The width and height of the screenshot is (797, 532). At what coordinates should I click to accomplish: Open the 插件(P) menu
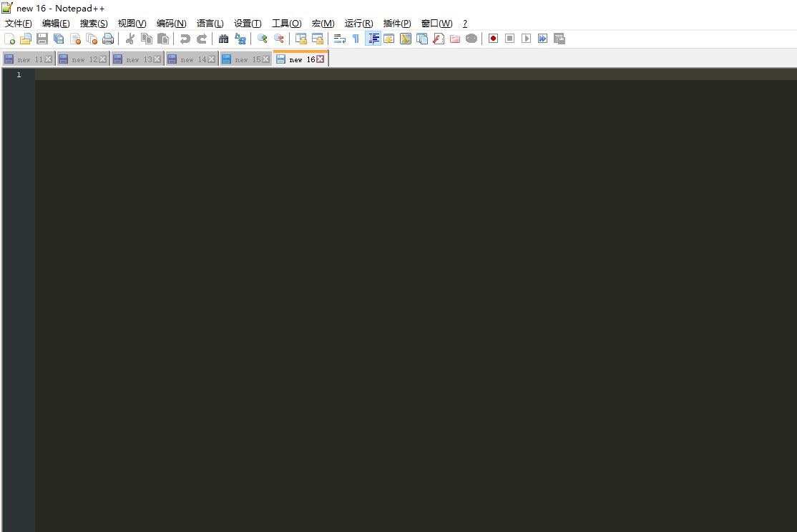(x=397, y=24)
